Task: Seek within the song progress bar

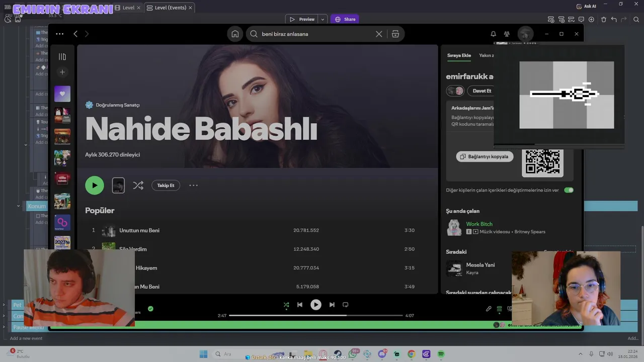Action: point(316,315)
